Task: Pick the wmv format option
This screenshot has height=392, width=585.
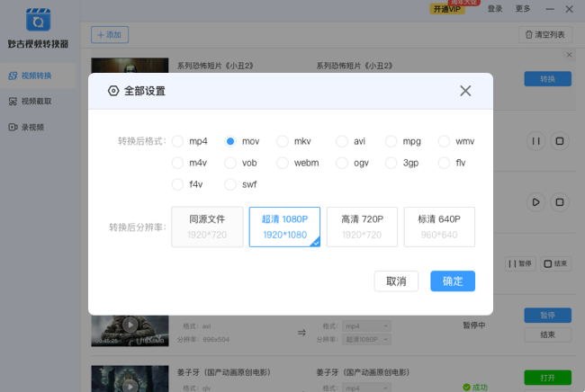Action: click(x=444, y=141)
